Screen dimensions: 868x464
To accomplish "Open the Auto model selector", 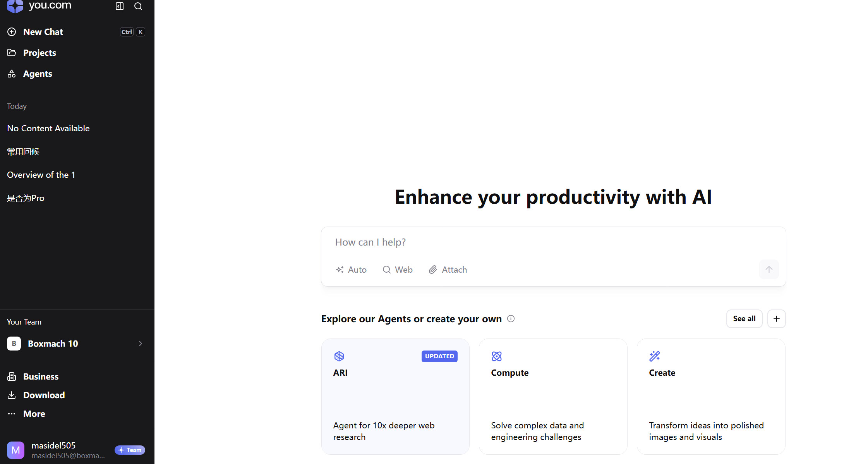I will point(351,270).
